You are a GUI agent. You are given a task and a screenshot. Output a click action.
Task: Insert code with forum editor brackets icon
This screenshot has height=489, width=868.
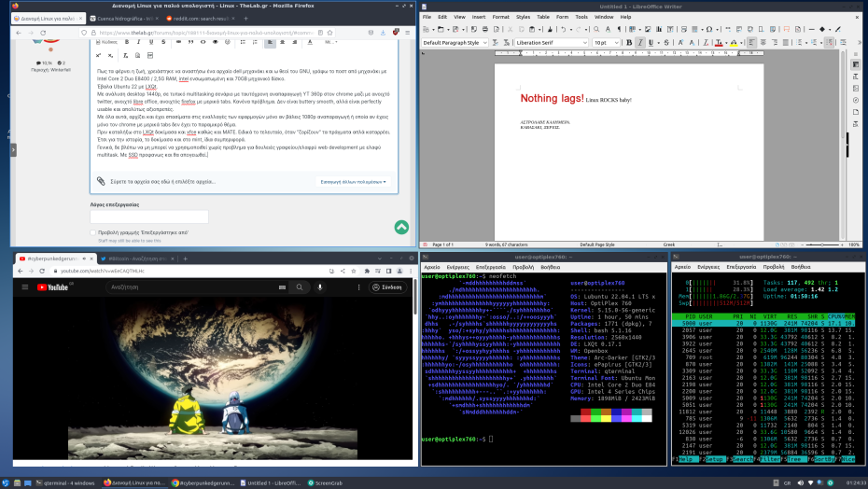pos(203,42)
